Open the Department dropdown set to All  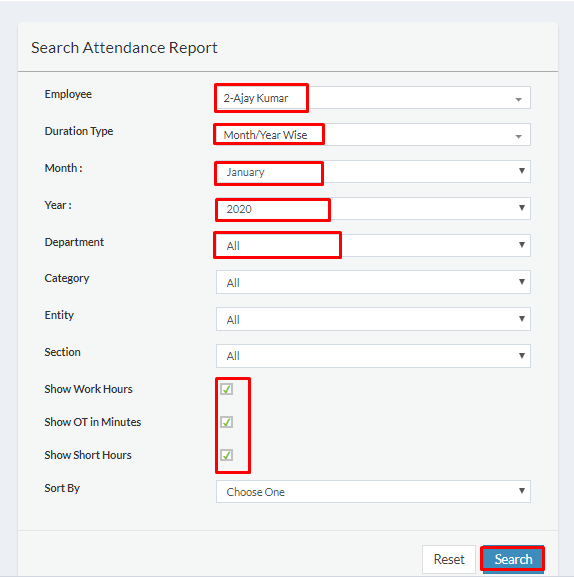pyautogui.click(x=373, y=245)
